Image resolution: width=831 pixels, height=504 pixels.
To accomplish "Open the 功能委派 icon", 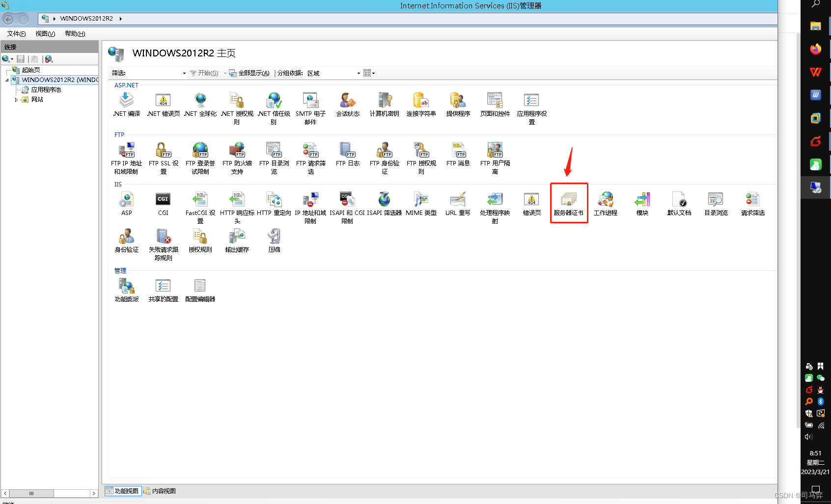I will (127, 290).
